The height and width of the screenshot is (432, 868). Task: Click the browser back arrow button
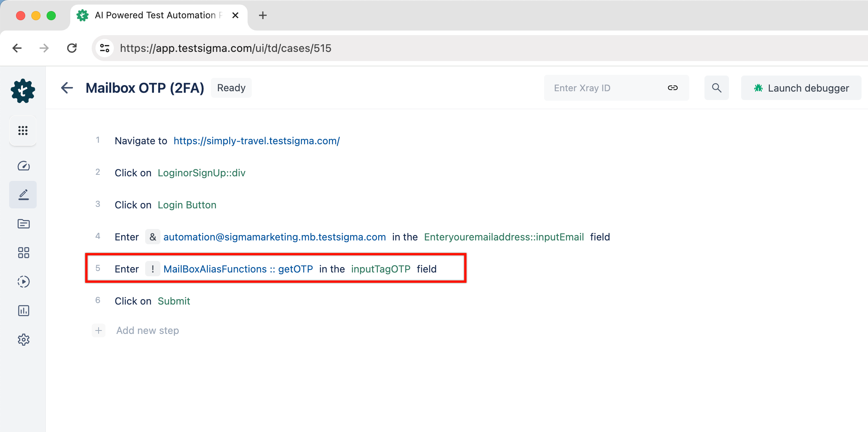click(x=17, y=48)
